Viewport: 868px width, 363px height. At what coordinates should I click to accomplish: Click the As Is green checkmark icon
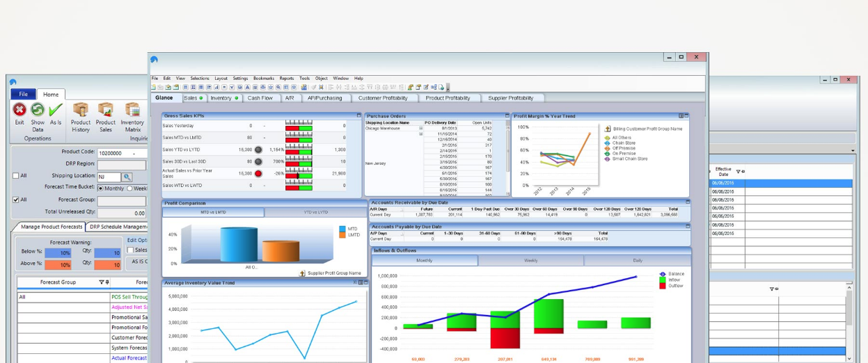[x=56, y=110]
